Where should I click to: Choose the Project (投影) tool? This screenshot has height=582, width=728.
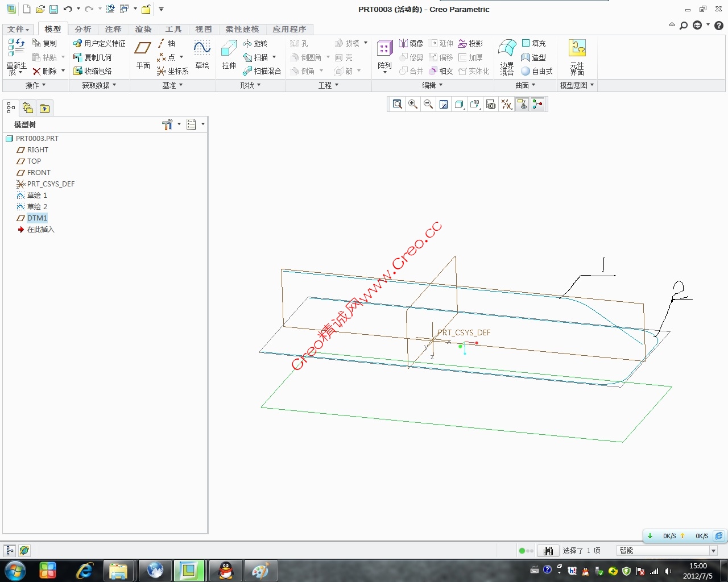[x=470, y=43]
